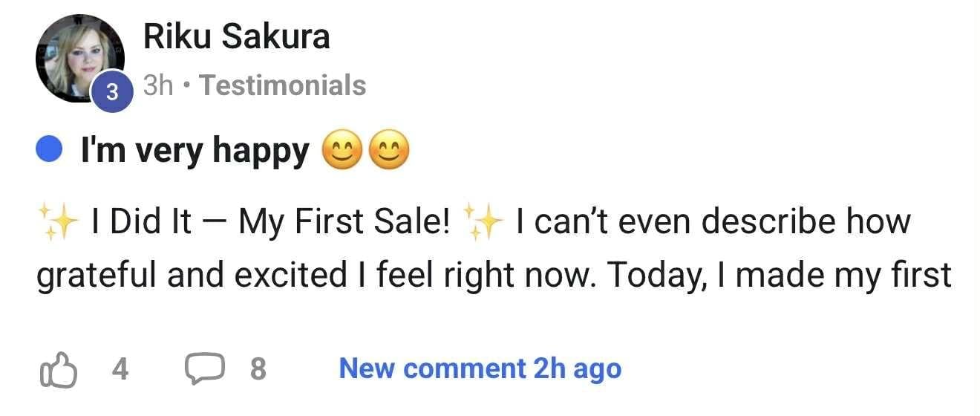
Task: Click the 3h post timestamp
Action: click(x=157, y=85)
